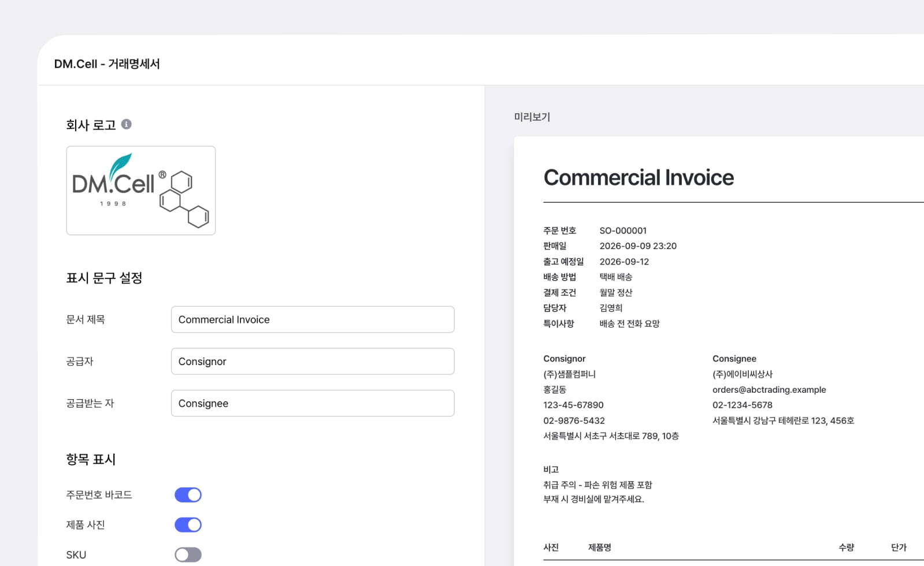Click the 주문 번호 label in preview

click(x=559, y=230)
